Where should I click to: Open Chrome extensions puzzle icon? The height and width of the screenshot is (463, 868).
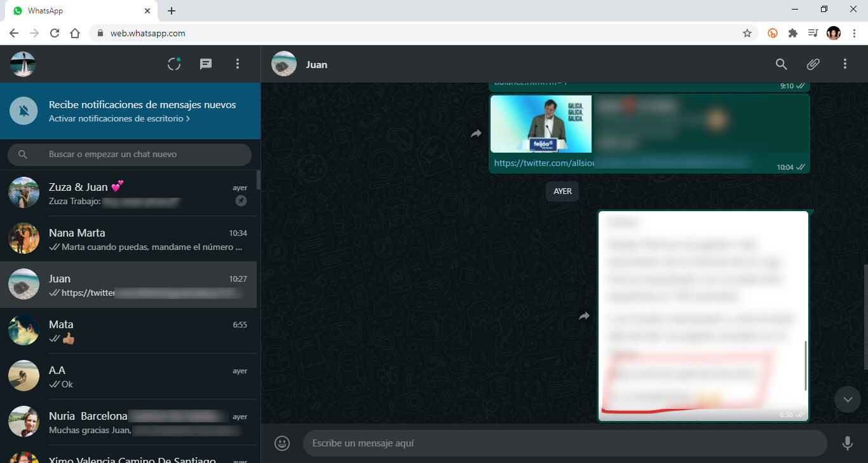click(793, 33)
